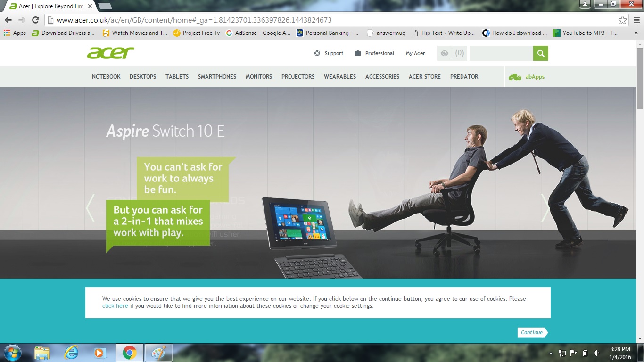Open the TABLETS menu
Viewport: 644px width, 362px height.
point(177,77)
